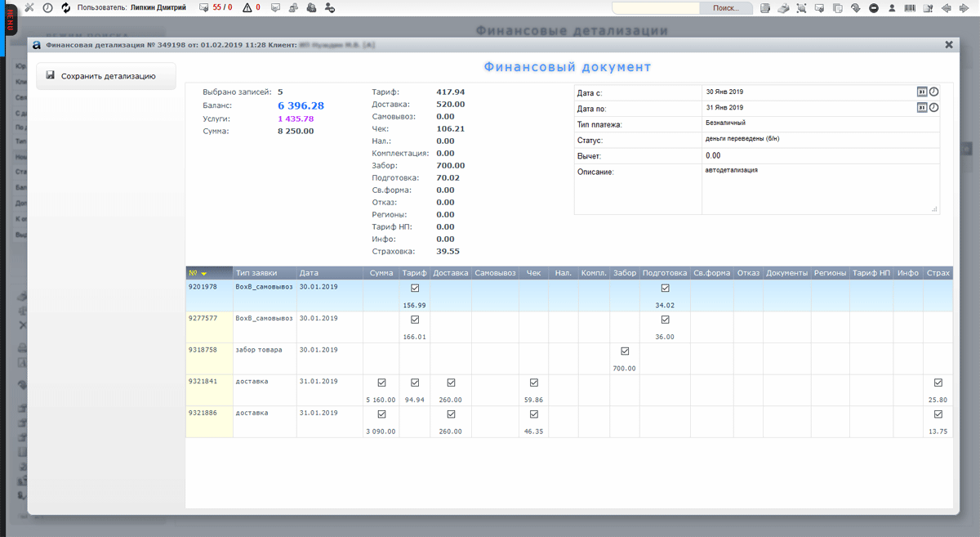
Task: Click the barcode icon in the top toolbar
Action: (910, 7)
